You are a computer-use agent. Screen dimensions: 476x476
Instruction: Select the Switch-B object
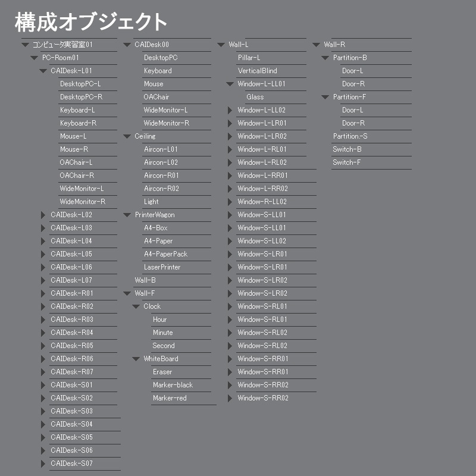tap(346, 149)
